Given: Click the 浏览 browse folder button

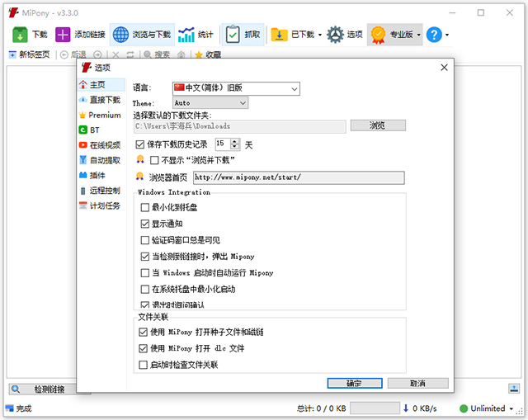Looking at the screenshot, I should [378, 125].
